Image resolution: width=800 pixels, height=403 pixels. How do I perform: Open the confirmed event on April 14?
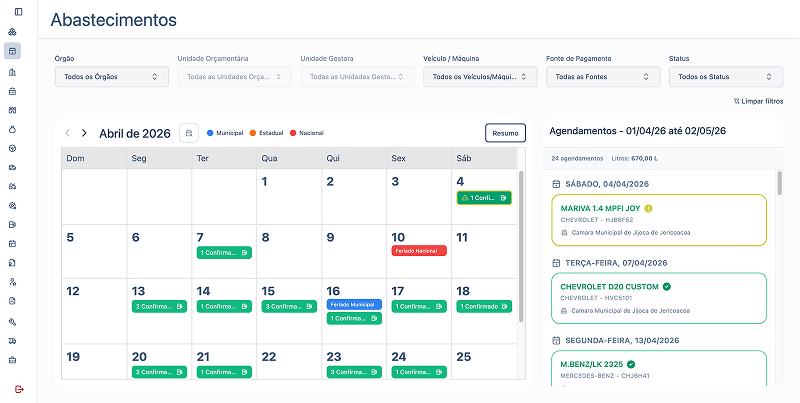(x=224, y=307)
